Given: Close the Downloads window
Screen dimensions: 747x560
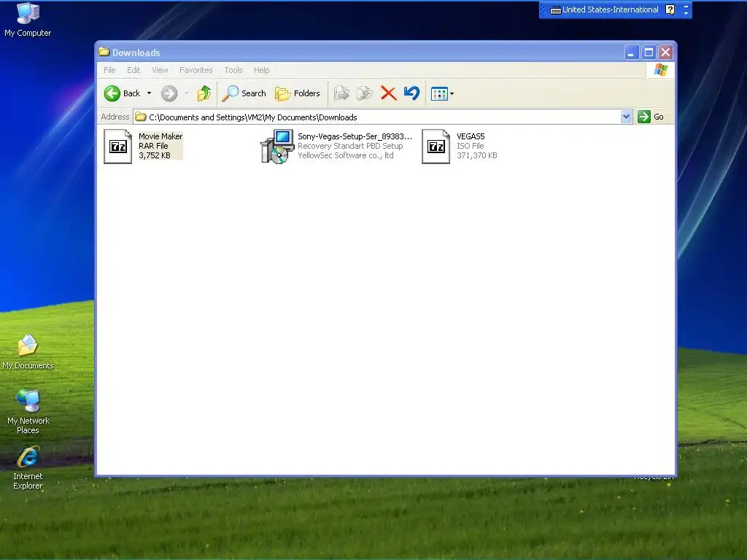Looking at the screenshot, I should coord(665,52).
